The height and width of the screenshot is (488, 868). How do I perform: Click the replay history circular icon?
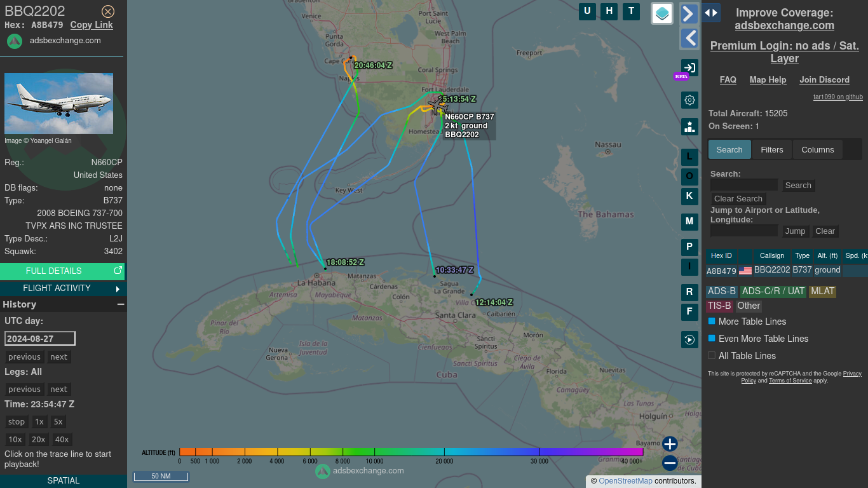click(689, 340)
